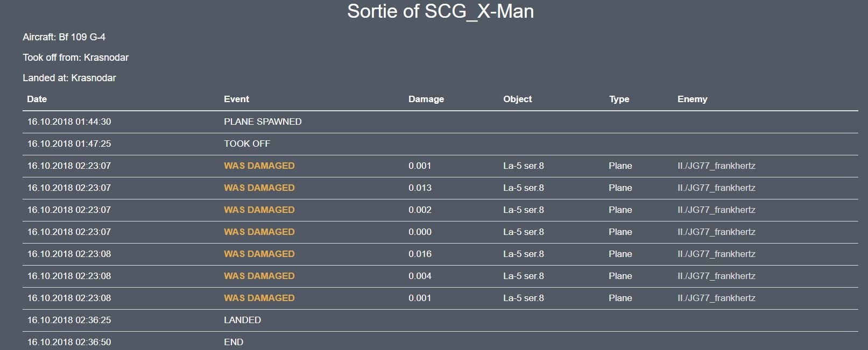
Task: Click the Landed at: Krasnodar line
Action: (x=69, y=78)
